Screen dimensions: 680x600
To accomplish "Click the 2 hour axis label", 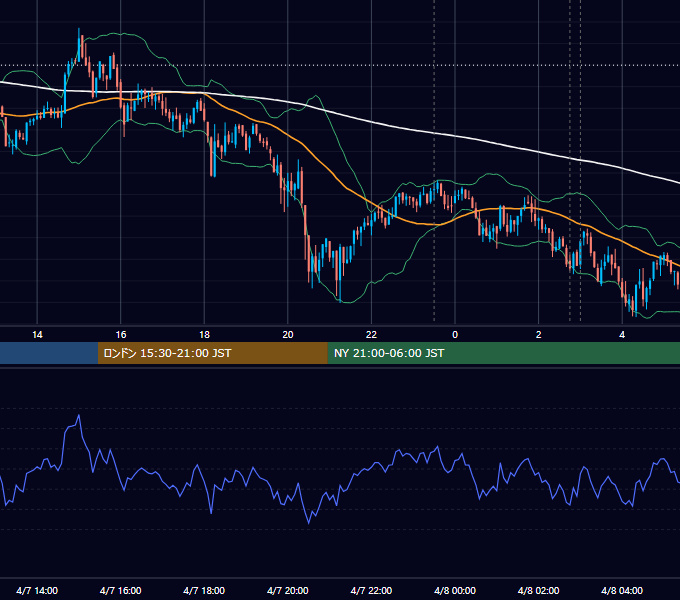I will (538, 335).
